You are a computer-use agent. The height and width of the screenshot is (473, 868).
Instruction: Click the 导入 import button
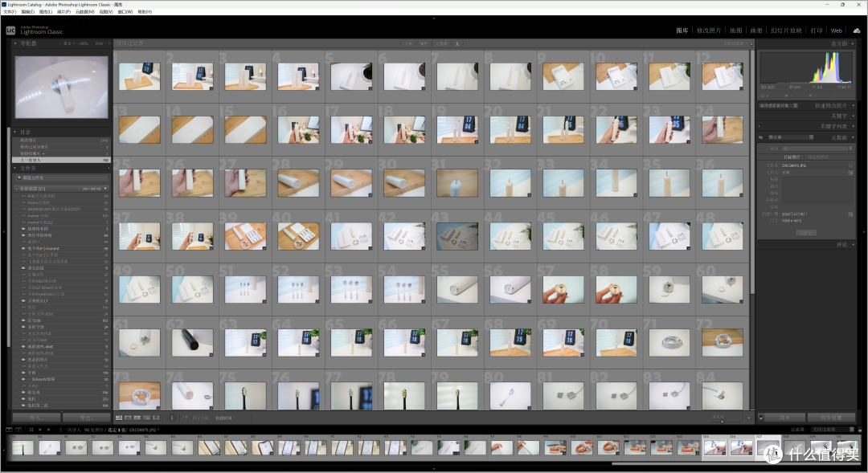[36, 417]
